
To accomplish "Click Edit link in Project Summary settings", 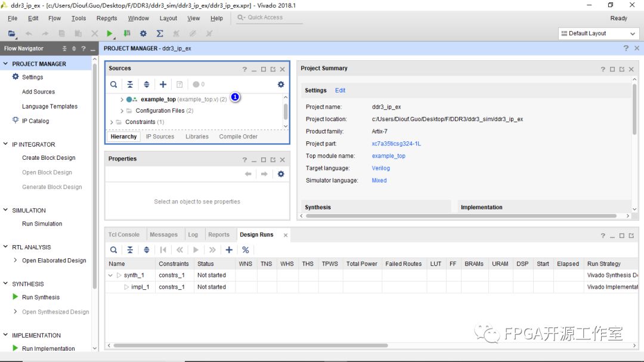I will pos(340,91).
